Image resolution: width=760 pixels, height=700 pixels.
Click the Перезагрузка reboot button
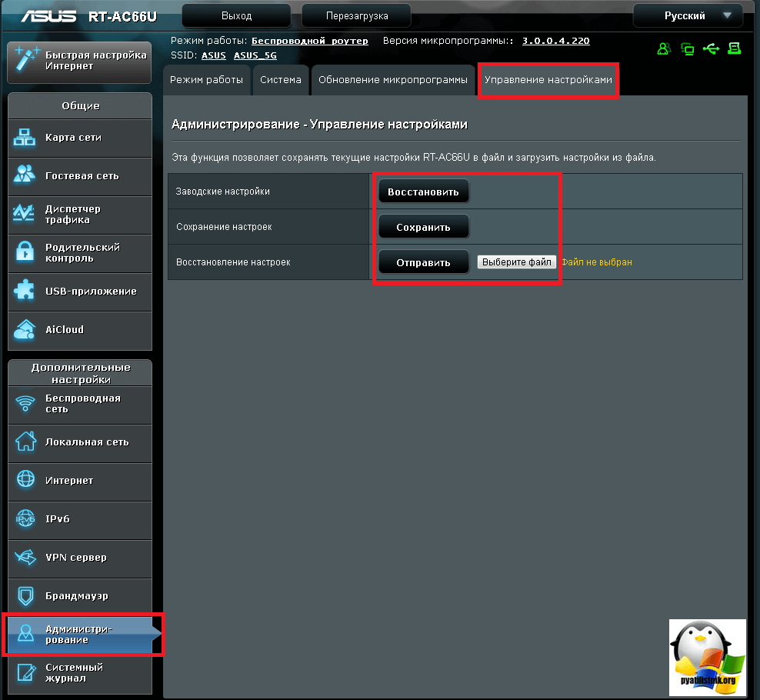[356, 16]
